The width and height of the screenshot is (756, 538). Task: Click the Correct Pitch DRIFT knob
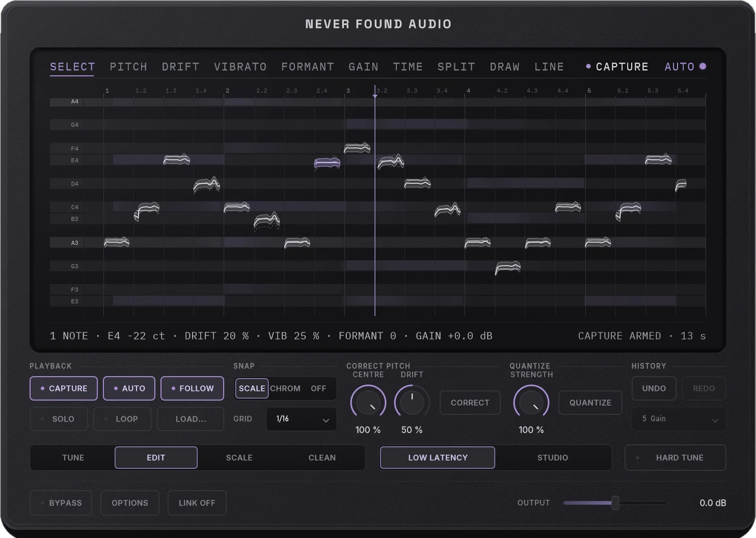[x=412, y=403]
